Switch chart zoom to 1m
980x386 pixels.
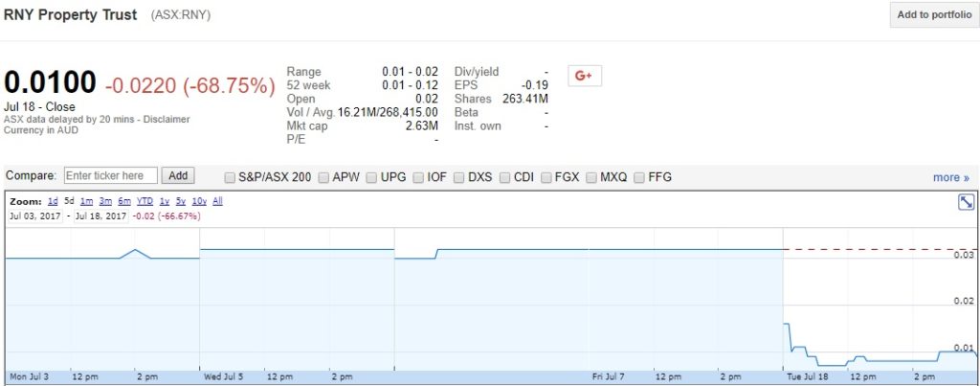click(x=86, y=201)
